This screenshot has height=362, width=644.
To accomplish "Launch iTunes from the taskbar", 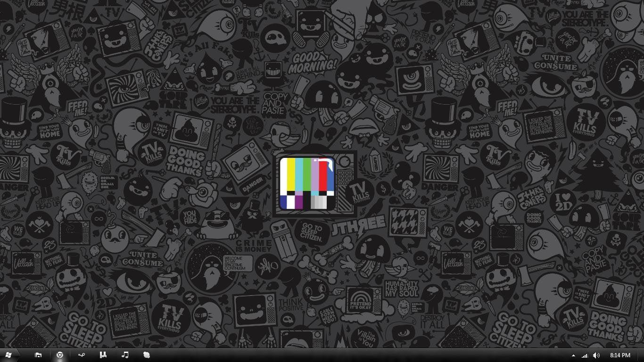I will click(x=124, y=355).
